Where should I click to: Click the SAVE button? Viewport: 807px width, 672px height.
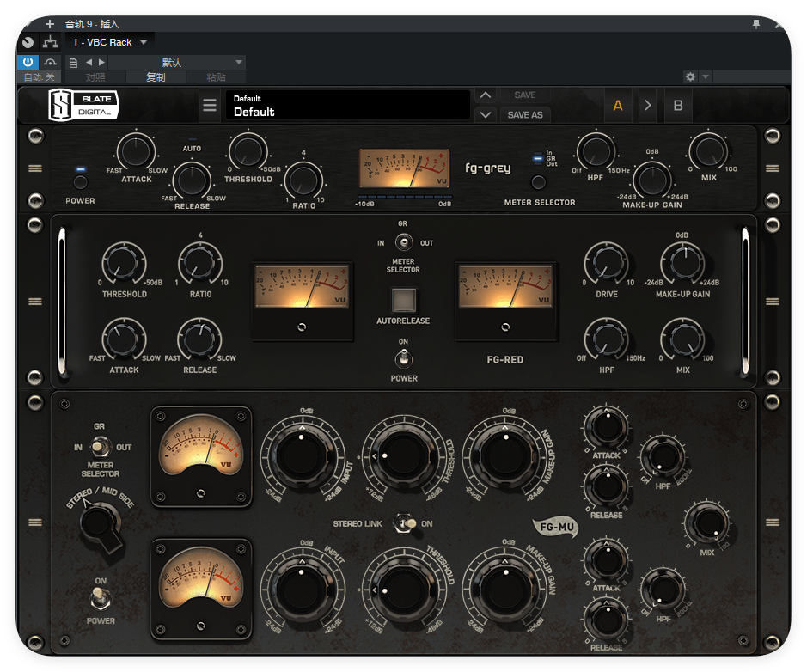(x=525, y=95)
